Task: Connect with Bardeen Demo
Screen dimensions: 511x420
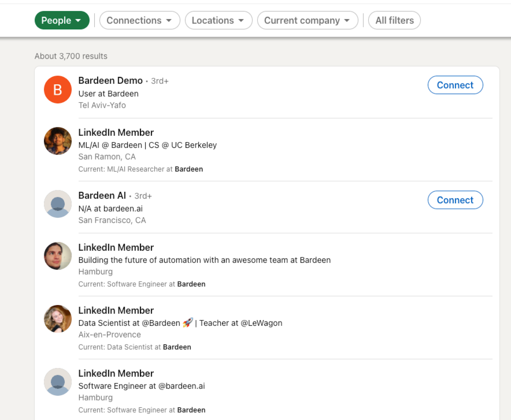Action: click(x=455, y=85)
